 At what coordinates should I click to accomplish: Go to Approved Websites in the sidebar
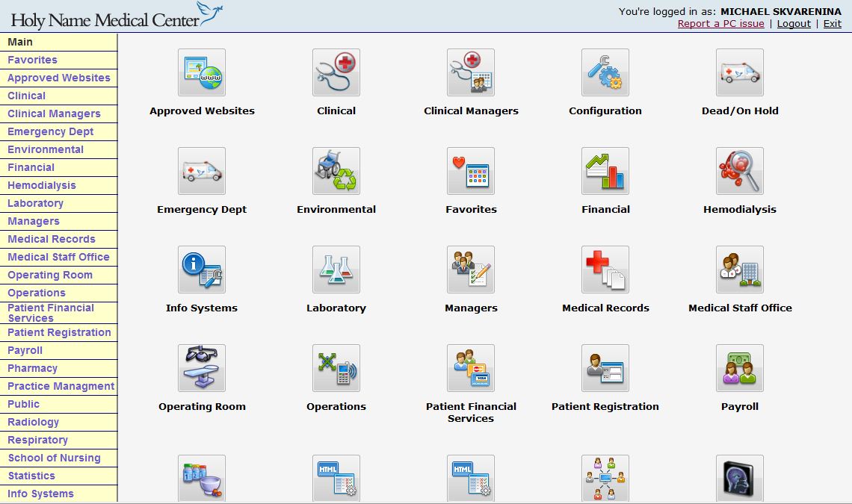pos(59,78)
